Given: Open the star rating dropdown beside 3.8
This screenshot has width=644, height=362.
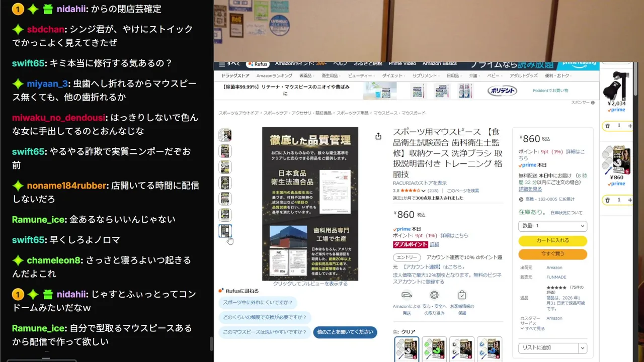Looking at the screenshot, I should coord(423,191).
